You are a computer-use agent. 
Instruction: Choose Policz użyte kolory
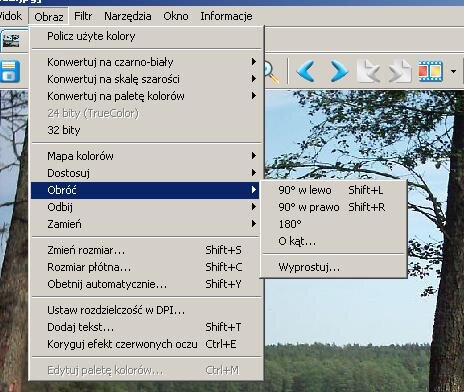pyautogui.click(x=145, y=36)
